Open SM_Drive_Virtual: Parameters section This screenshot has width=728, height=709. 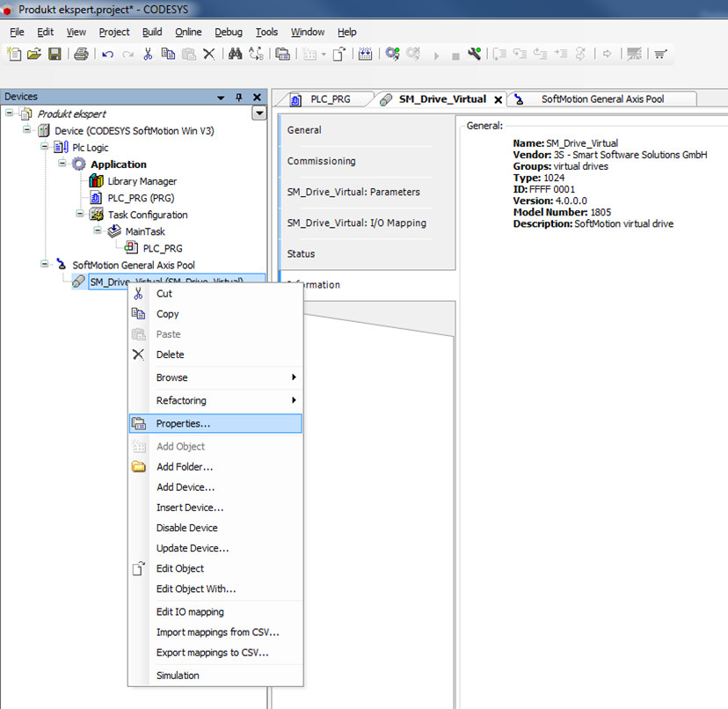[x=367, y=192]
